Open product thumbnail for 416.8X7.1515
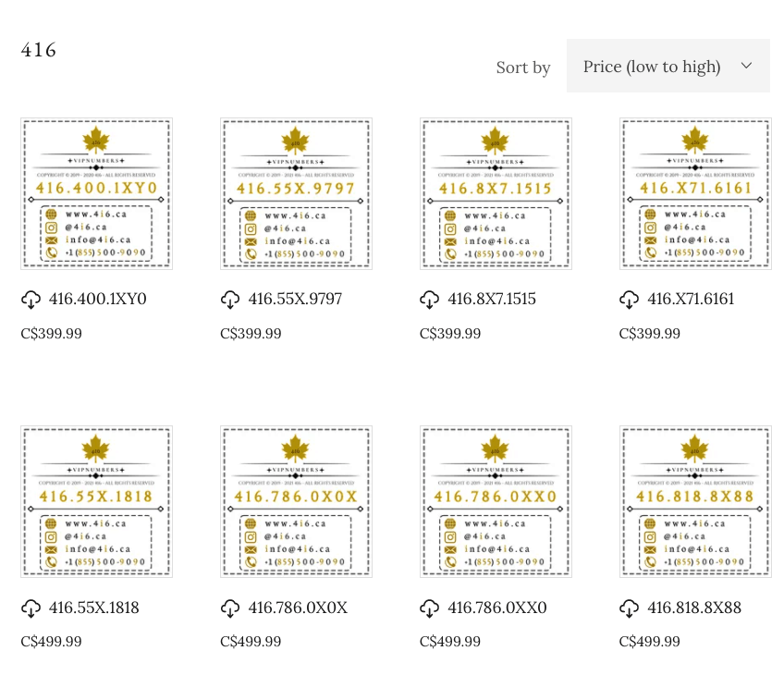The width and height of the screenshot is (784, 700). [x=496, y=193]
